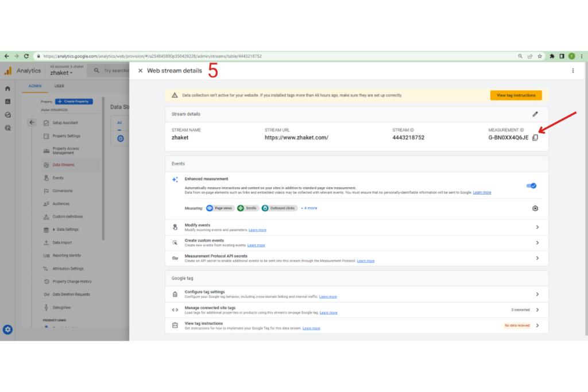Open View tag instructions row chevron

click(x=537, y=325)
